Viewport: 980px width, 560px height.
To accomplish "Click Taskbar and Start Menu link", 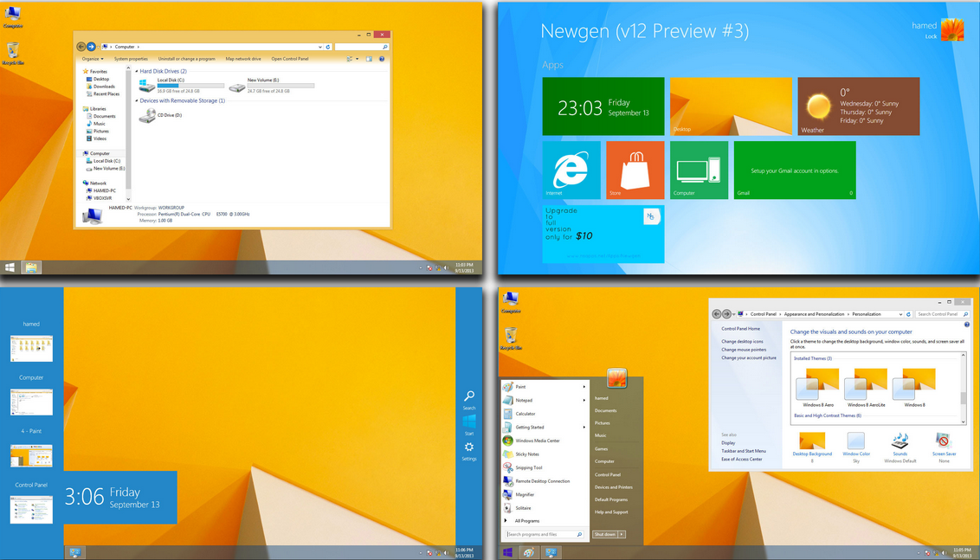I will coord(744,451).
